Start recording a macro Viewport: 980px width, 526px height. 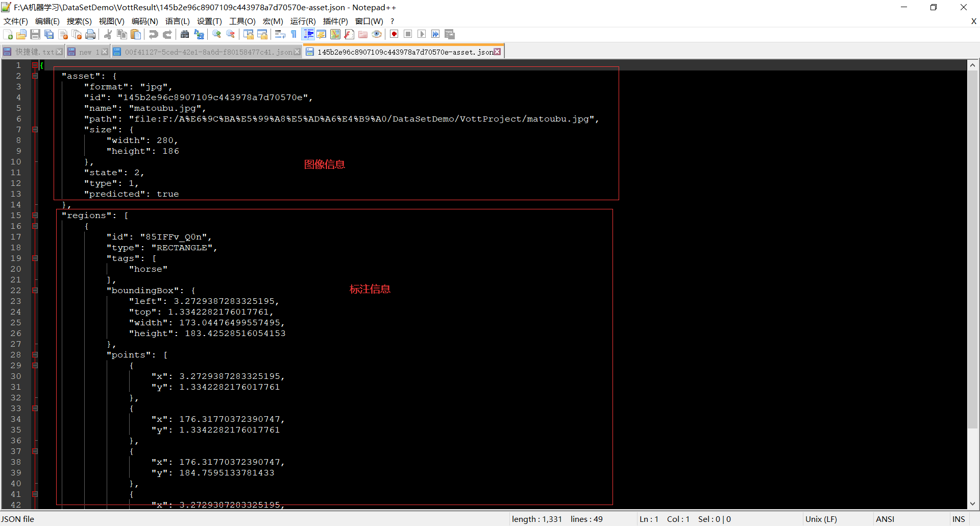tap(394, 34)
